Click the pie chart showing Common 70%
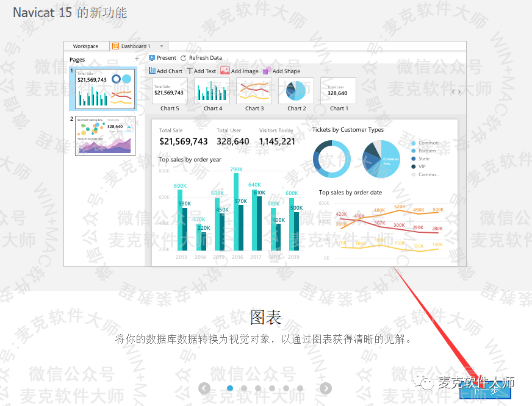Viewport: 532px width, 406px height. click(x=381, y=159)
